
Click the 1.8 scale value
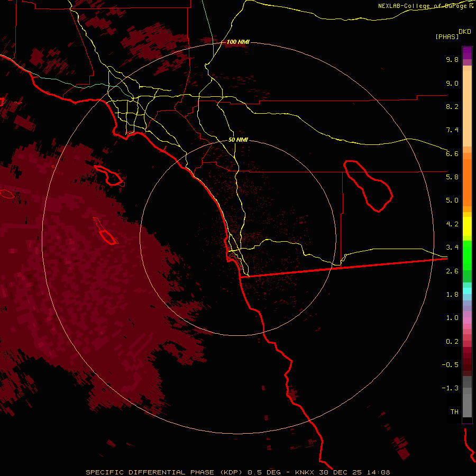tap(452, 295)
